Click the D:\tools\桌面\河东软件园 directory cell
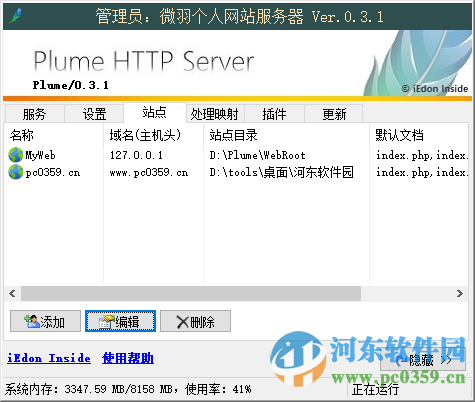Image resolution: width=475 pixels, height=402 pixels. point(281,172)
